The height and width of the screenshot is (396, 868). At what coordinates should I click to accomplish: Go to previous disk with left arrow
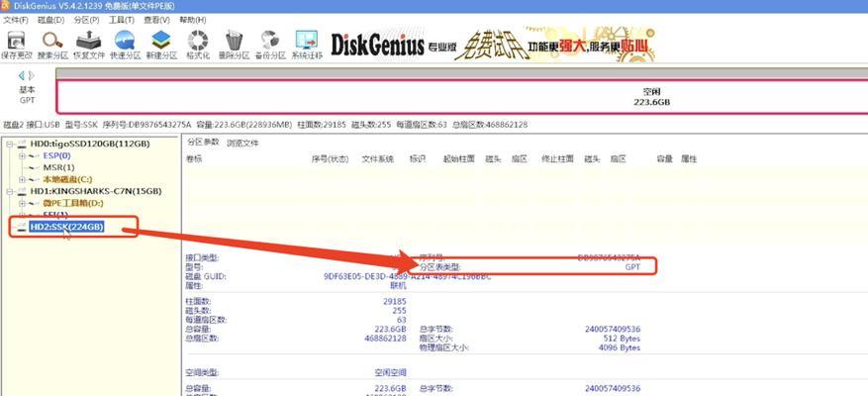pos(22,75)
